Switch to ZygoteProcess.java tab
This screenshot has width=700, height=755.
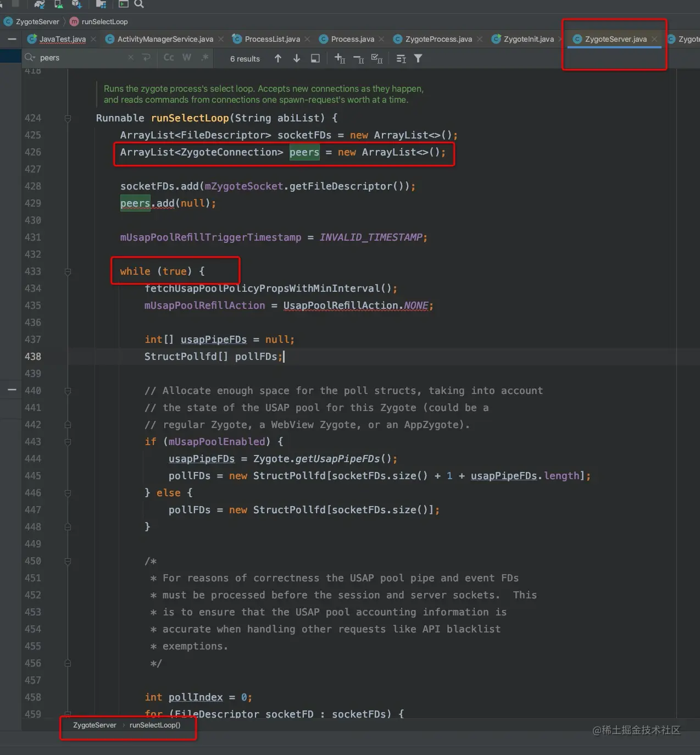click(x=438, y=39)
